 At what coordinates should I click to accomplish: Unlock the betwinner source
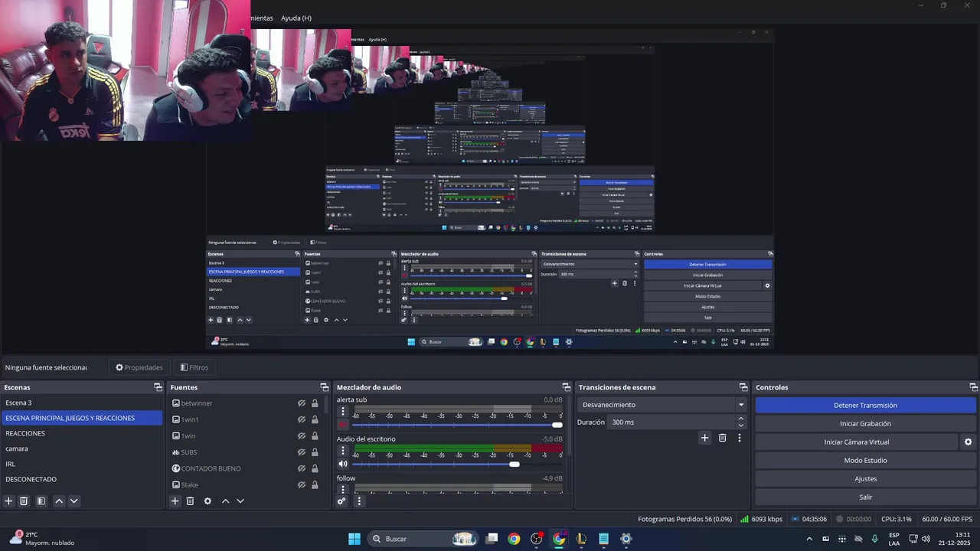(x=315, y=403)
